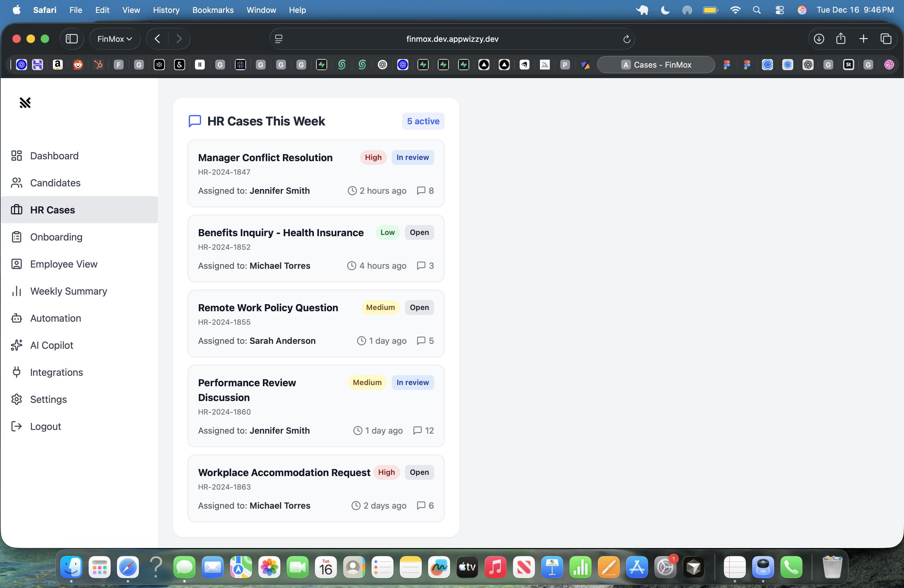Open the Bookmarks menu

click(213, 10)
